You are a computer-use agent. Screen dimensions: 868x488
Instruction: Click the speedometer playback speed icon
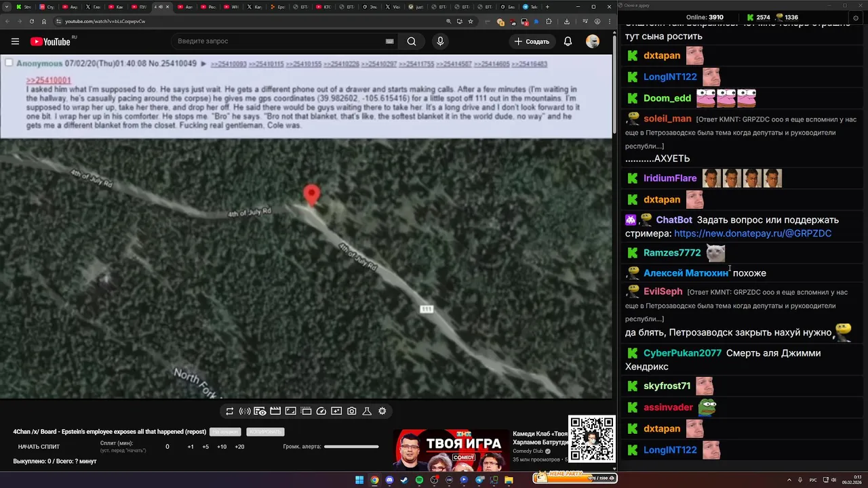tap(321, 411)
